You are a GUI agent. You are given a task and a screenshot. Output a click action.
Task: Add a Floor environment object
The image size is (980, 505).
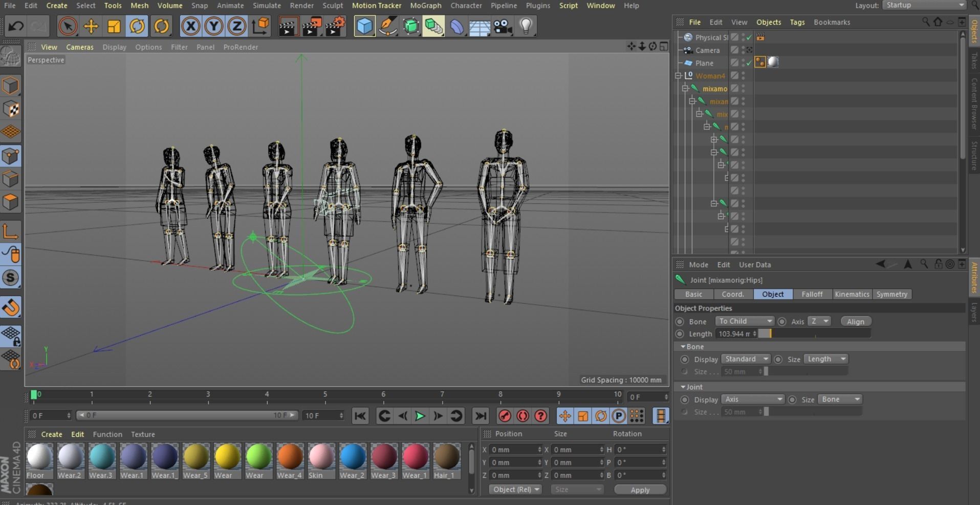[480, 26]
